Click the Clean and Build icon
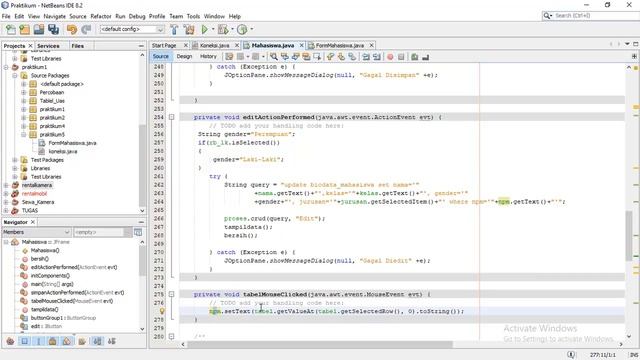The width and height of the screenshot is (640, 360). (189, 29)
